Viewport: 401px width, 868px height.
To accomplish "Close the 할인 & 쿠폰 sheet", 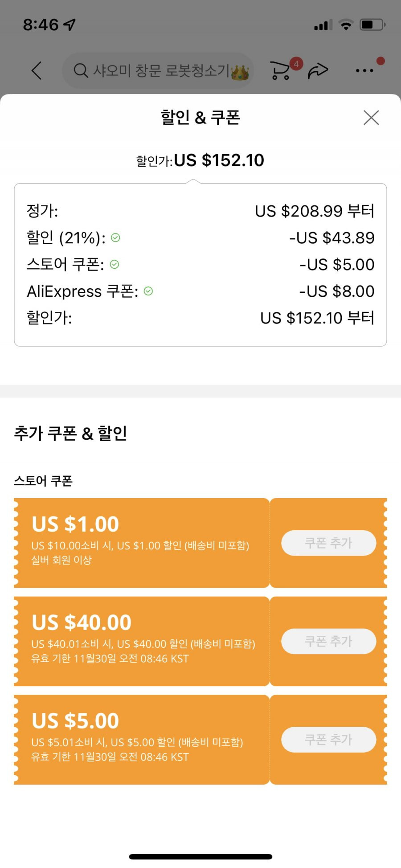I will tap(371, 118).
